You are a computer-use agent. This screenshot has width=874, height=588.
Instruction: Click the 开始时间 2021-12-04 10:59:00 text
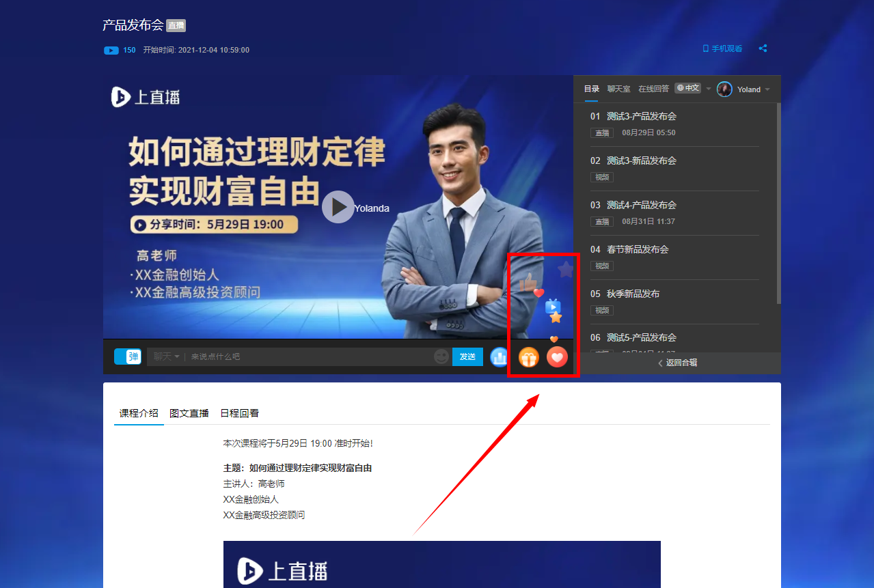coord(196,50)
